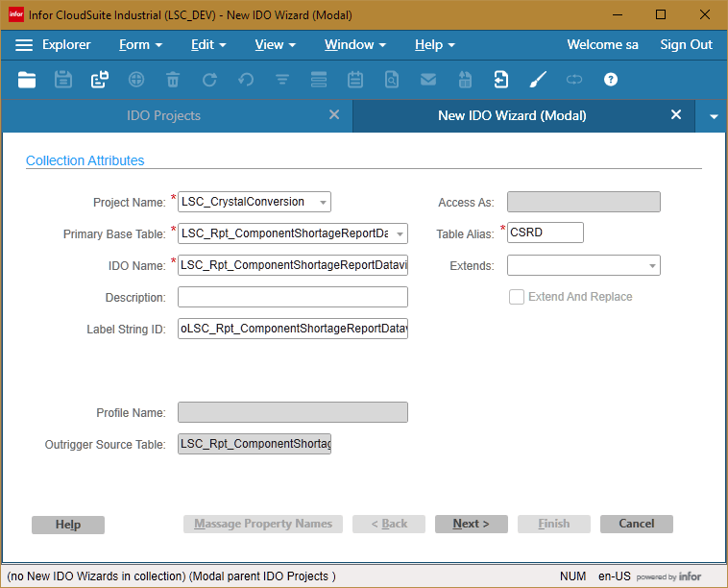Click the Save and copy toolbar icon

(100, 80)
